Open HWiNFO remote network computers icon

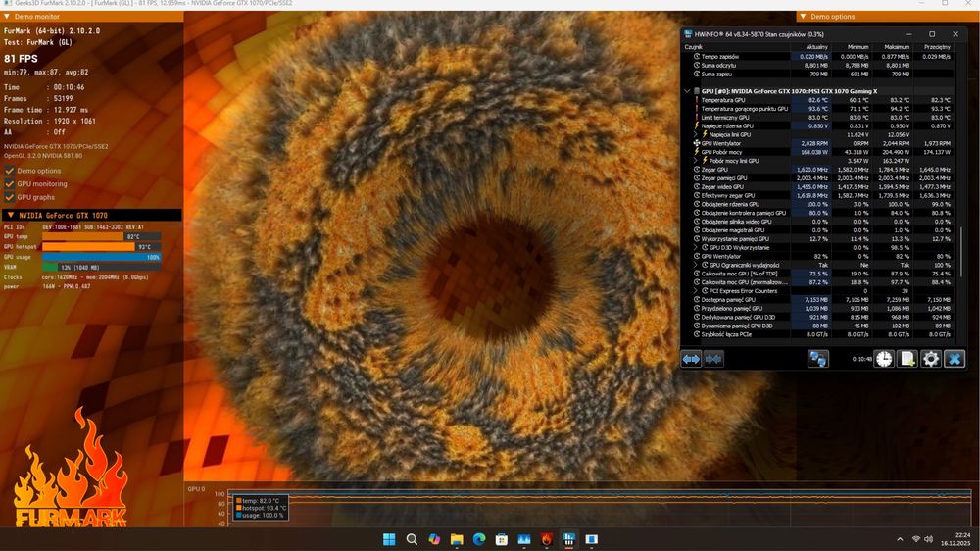pyautogui.click(x=818, y=359)
